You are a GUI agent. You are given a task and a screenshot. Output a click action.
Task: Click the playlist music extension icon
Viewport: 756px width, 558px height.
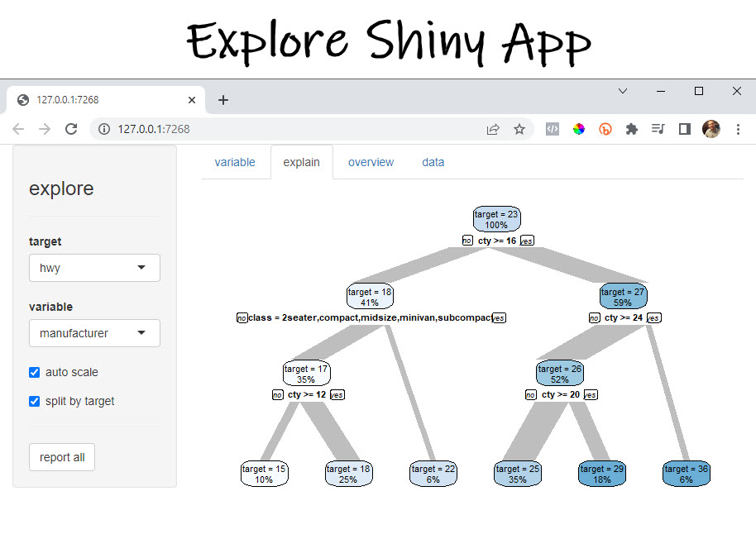point(658,129)
